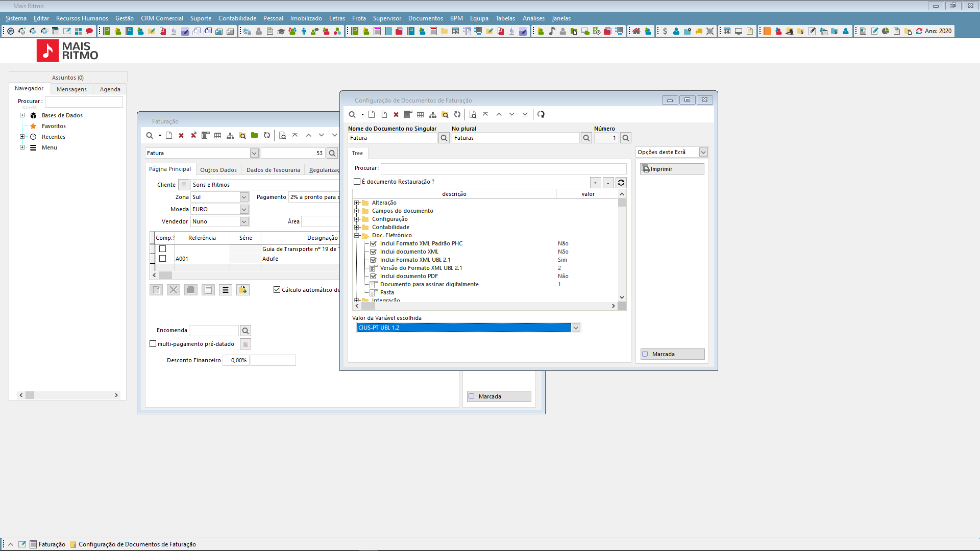This screenshot has height=551, width=980.
Task: Switch to Dados de Tesouraria tab
Action: click(273, 170)
